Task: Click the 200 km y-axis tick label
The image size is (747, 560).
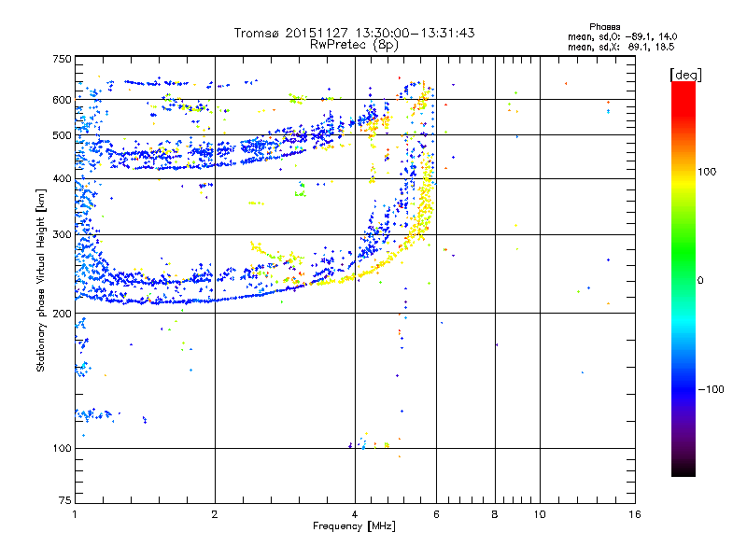Action: [x=61, y=314]
